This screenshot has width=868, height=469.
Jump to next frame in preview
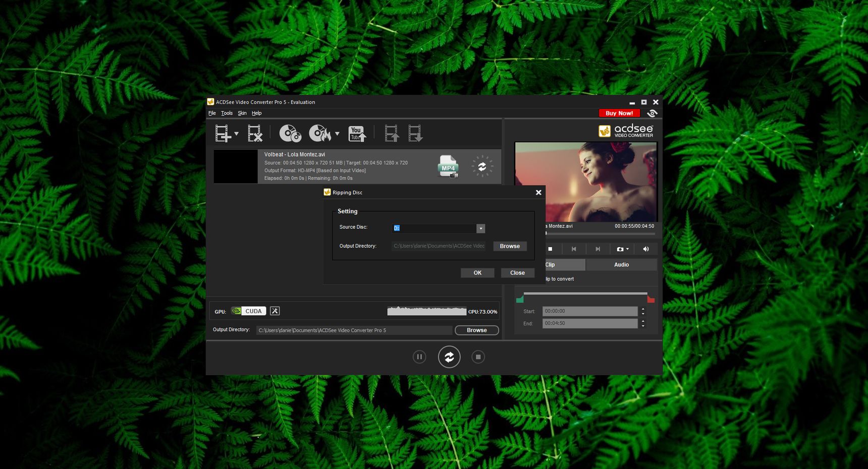coord(598,249)
